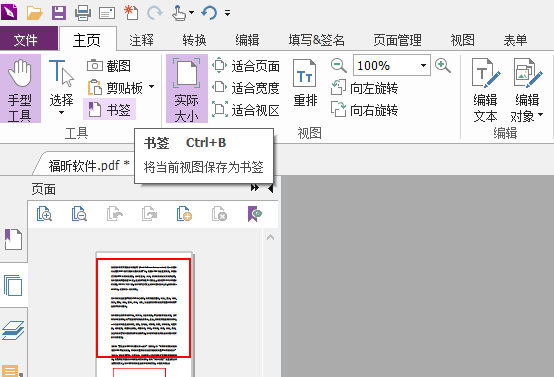The image size is (554, 377).
Task: Switch to the 表单 tab
Action: (515, 40)
